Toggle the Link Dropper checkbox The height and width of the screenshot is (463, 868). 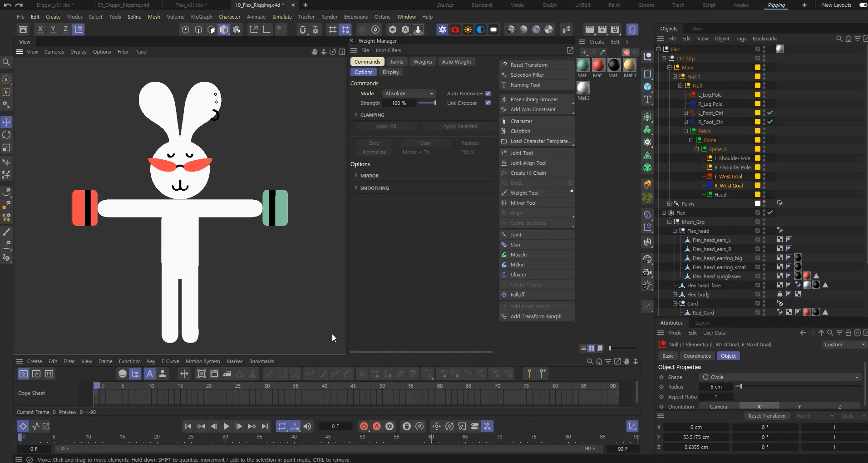coord(488,103)
